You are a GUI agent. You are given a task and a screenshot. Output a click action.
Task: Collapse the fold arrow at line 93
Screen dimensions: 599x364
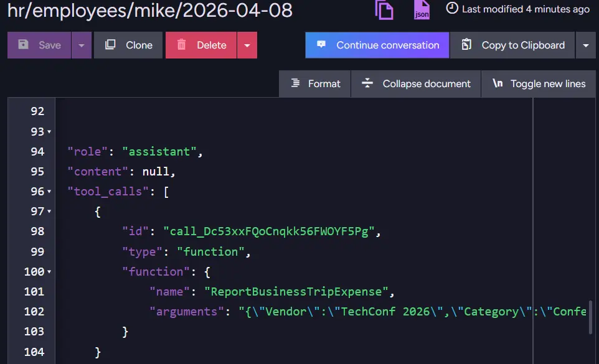(49, 132)
